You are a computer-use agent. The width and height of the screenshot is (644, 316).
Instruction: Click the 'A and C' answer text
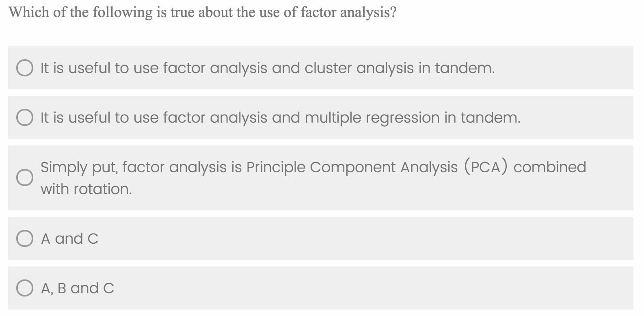(69, 238)
